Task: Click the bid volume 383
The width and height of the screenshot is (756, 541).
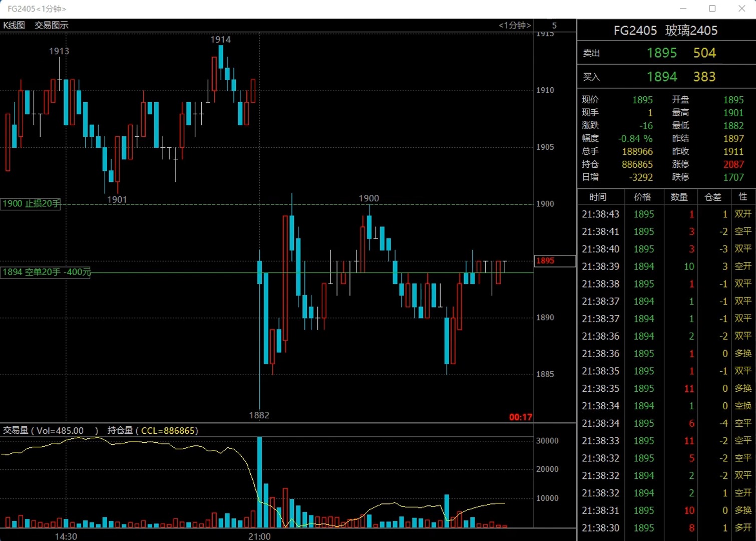Action: coord(704,77)
